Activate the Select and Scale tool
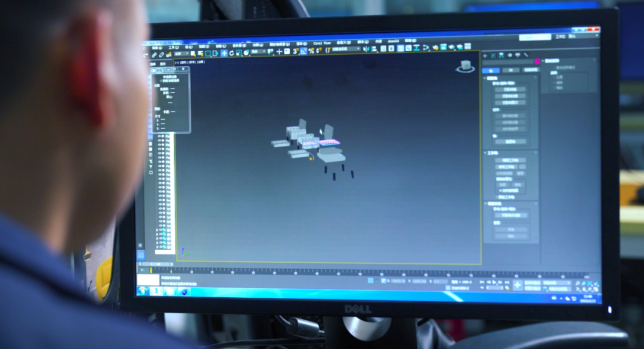This screenshot has height=349, width=644. click(239, 53)
